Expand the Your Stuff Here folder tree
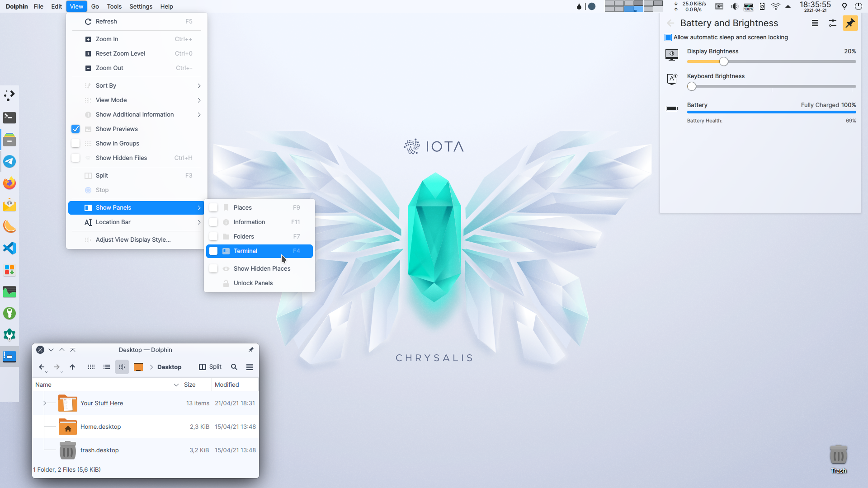This screenshot has height=488, width=868. click(x=44, y=403)
